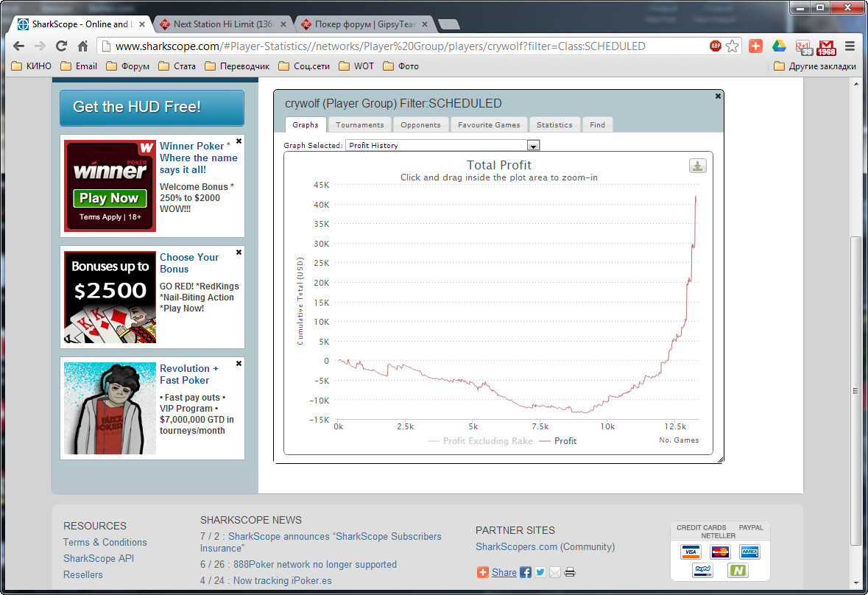Expand the Другие закладки bookmarks folder
This screenshot has height=595, width=868.
coord(815,66)
